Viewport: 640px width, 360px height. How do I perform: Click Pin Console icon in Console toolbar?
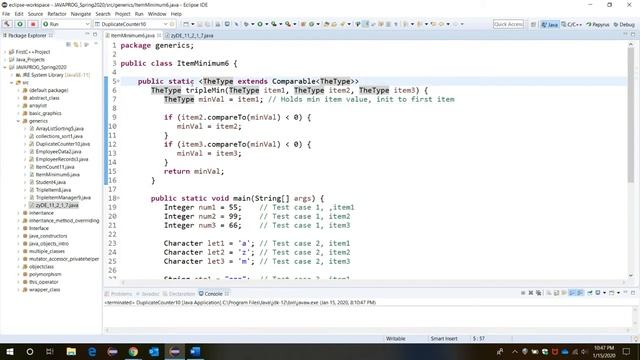(x=590, y=293)
